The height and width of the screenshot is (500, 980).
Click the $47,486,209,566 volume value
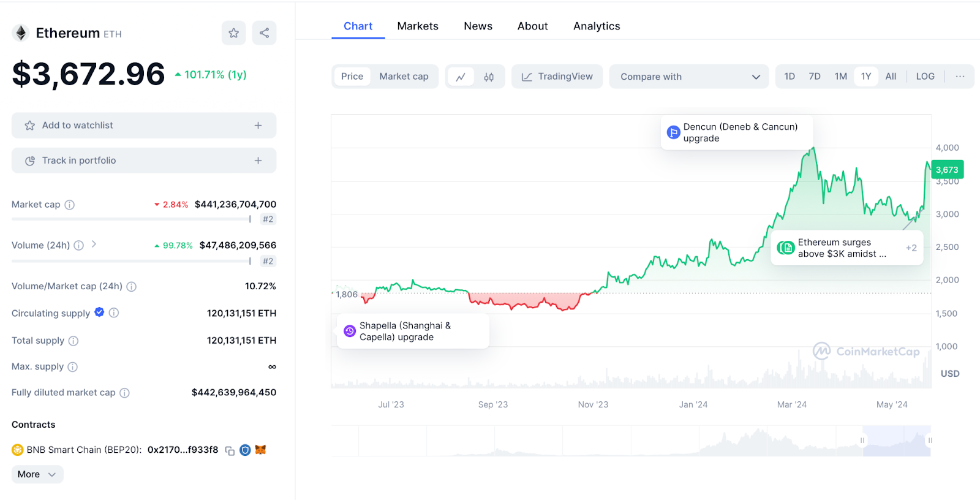[x=238, y=245]
